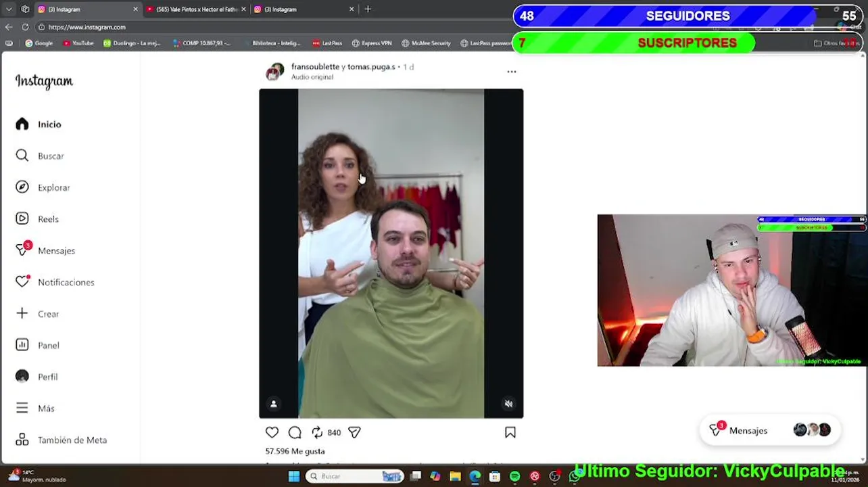This screenshot has height=487, width=868.
Task: Click the reel video to pause
Action: (x=391, y=254)
